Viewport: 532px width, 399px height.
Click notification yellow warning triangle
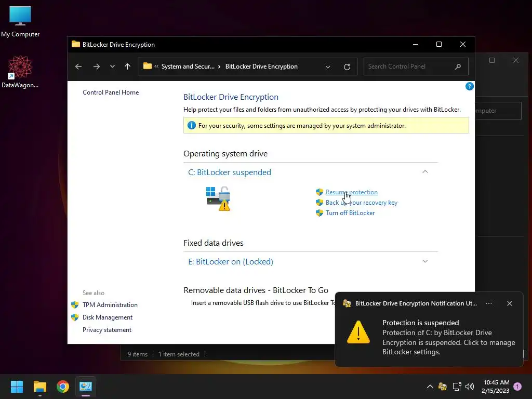click(x=358, y=332)
